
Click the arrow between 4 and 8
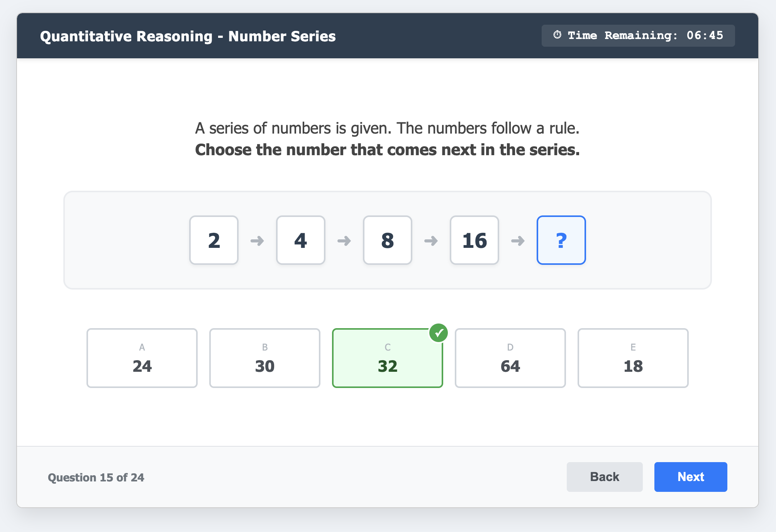pyautogui.click(x=344, y=241)
